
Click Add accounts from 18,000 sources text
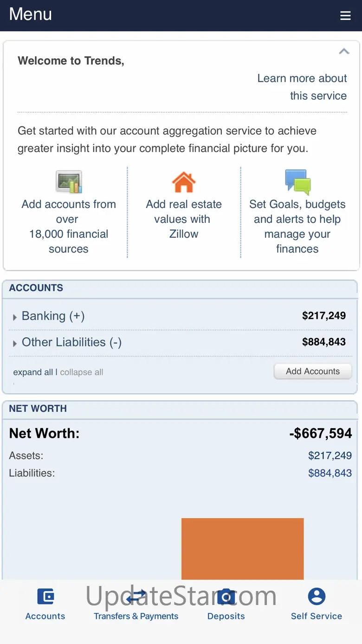[x=69, y=227]
